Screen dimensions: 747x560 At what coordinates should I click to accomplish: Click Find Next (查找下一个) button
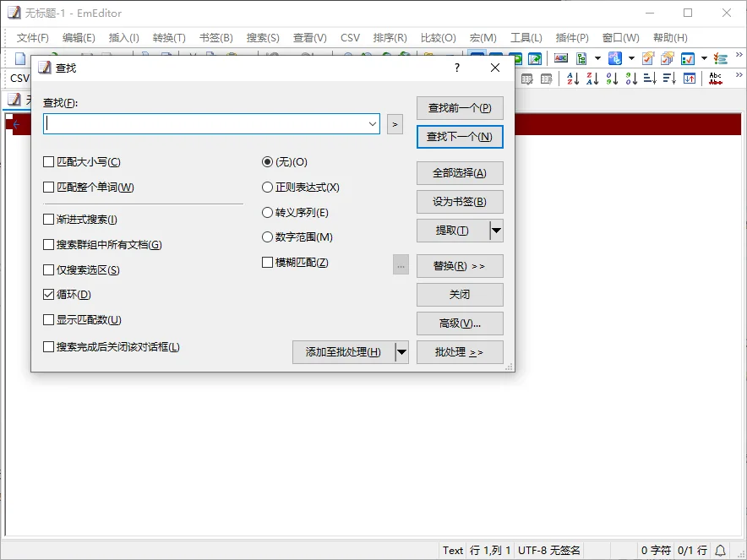[x=460, y=137]
